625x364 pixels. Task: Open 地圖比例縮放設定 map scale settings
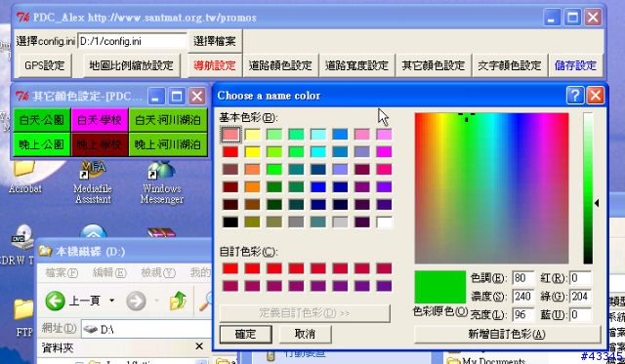coord(132,65)
